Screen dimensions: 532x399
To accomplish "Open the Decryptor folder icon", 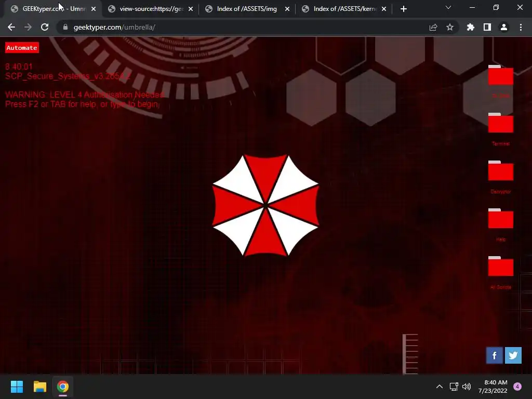I will point(500,170).
